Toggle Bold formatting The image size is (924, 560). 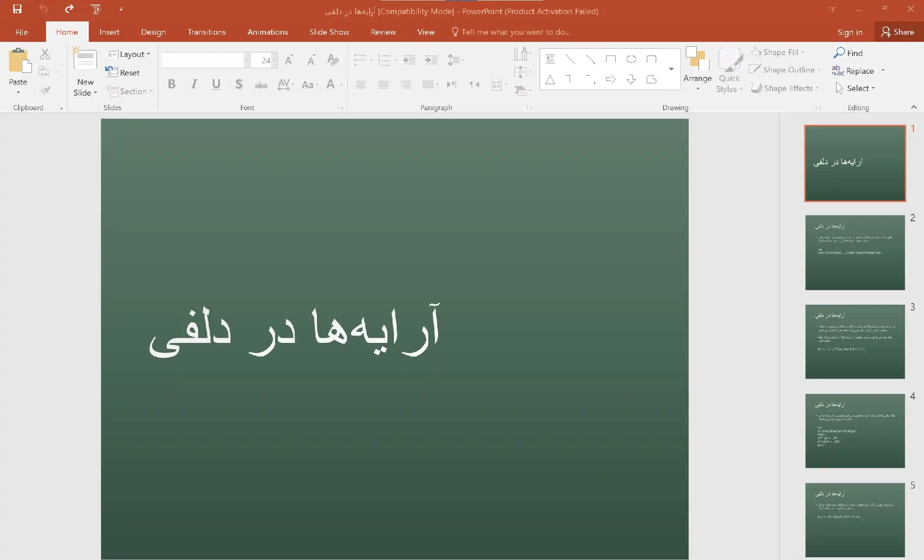(172, 84)
